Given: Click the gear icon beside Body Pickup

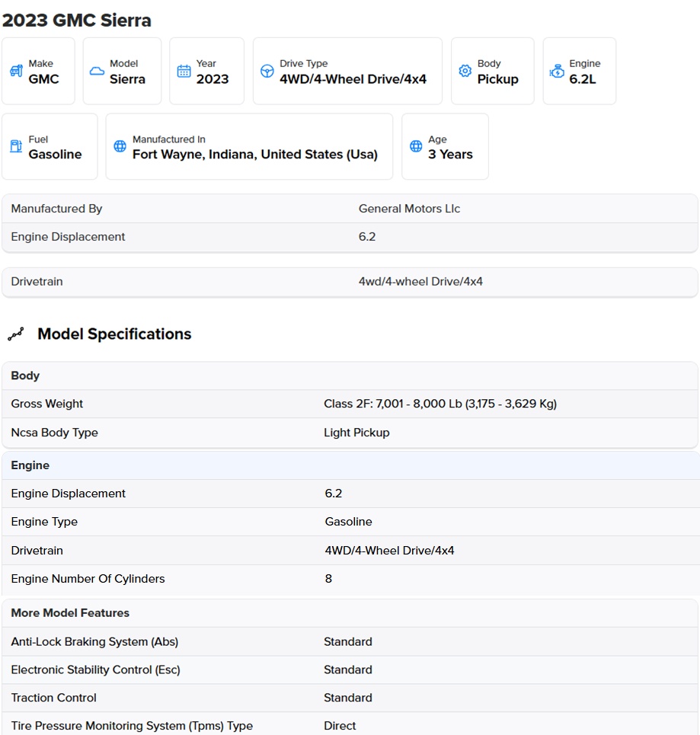Looking at the screenshot, I should pos(465,71).
